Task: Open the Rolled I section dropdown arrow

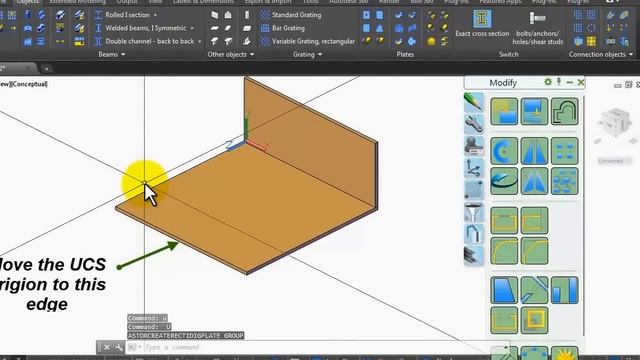Action: pos(155,15)
